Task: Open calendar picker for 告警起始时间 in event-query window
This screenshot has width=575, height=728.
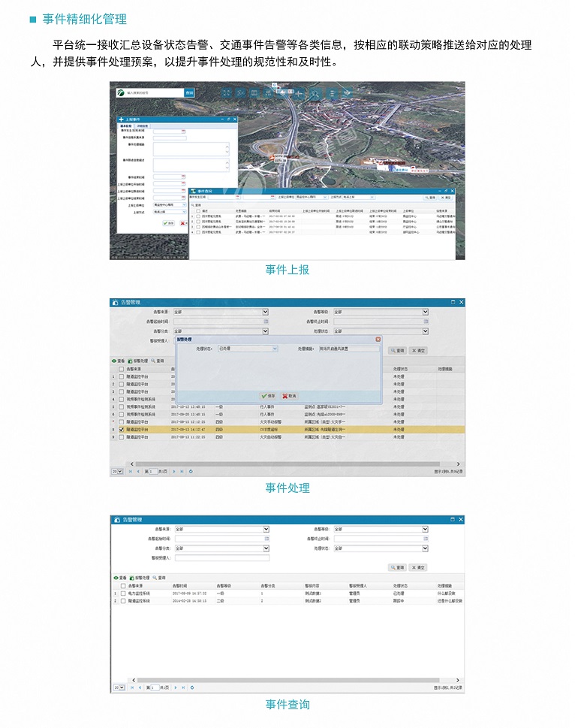Action: pyautogui.click(x=266, y=539)
